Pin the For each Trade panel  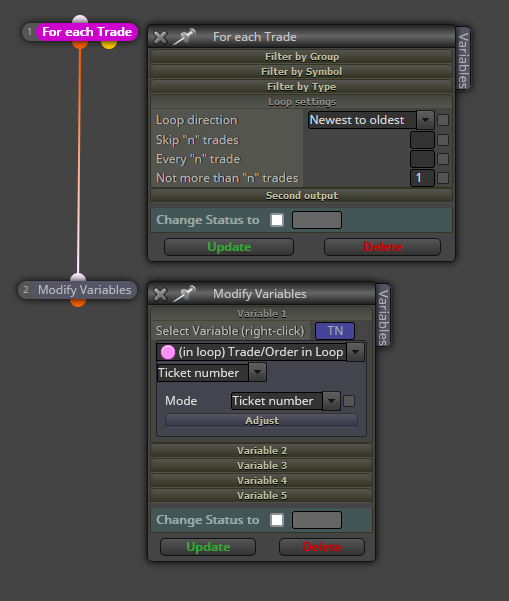click(x=185, y=37)
